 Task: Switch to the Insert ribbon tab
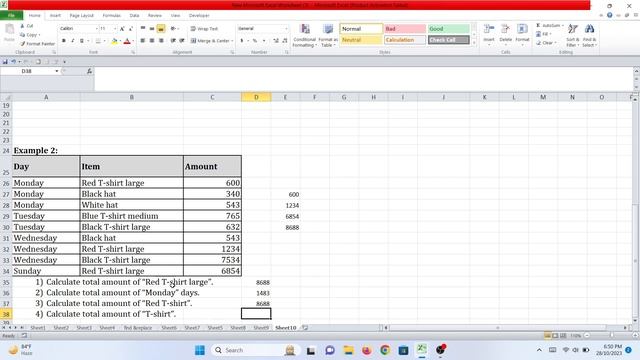pyautogui.click(x=55, y=16)
